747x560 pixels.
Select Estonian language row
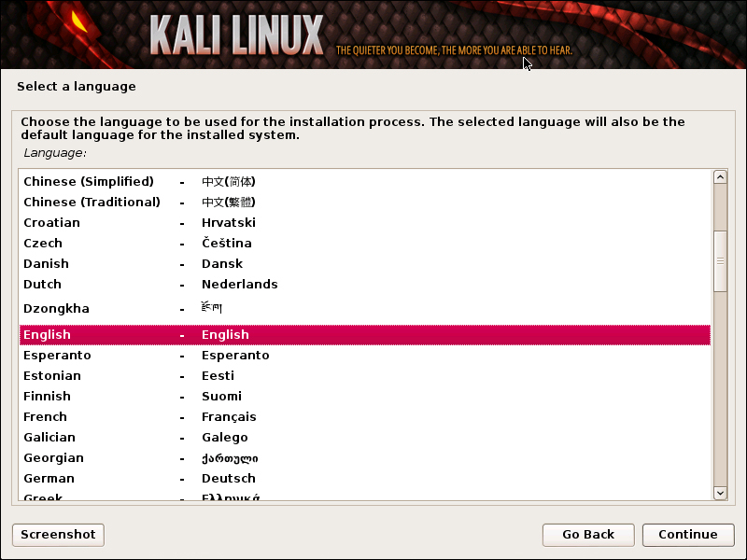point(365,376)
